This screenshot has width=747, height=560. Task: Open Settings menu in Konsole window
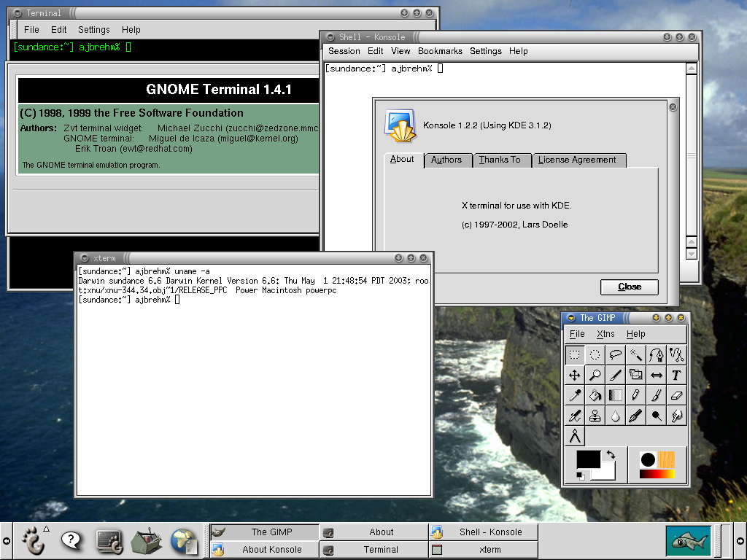point(485,51)
